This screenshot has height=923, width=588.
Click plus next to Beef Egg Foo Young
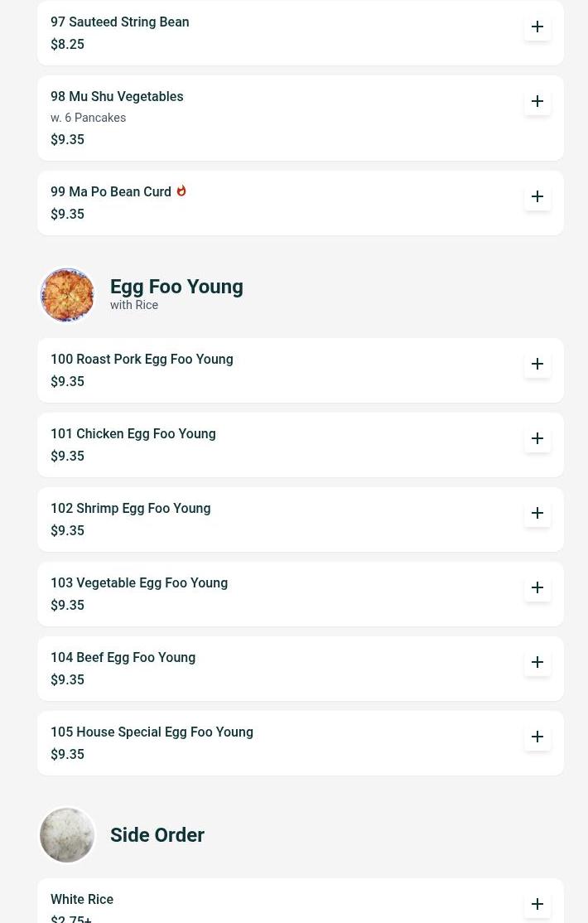[537, 662]
